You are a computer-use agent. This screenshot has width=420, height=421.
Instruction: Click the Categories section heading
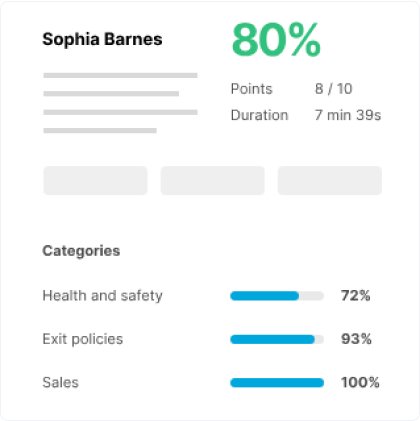point(81,251)
